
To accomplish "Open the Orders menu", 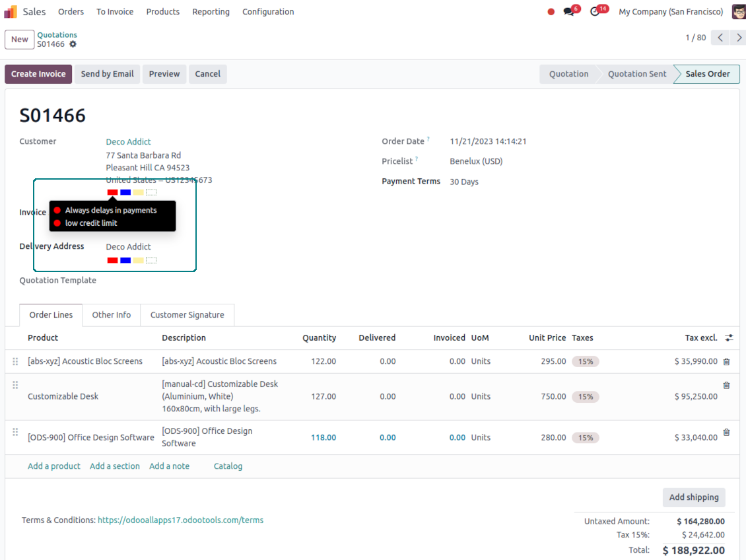I will pyautogui.click(x=71, y=12).
